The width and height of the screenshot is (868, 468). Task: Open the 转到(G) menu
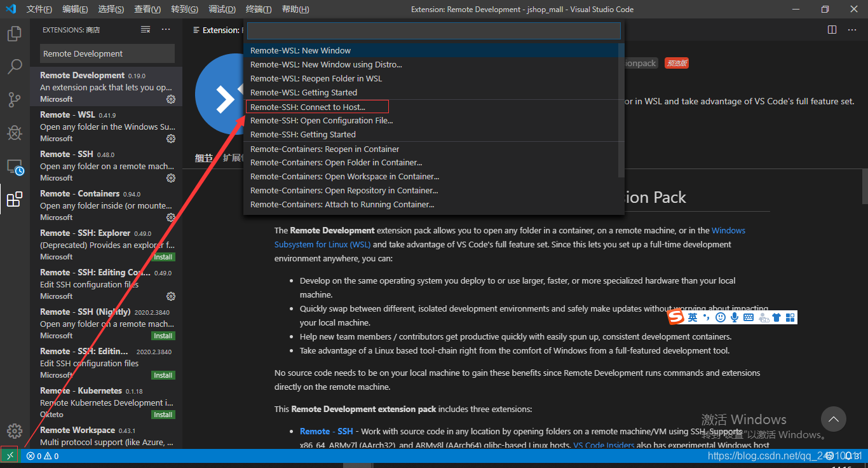(x=184, y=10)
